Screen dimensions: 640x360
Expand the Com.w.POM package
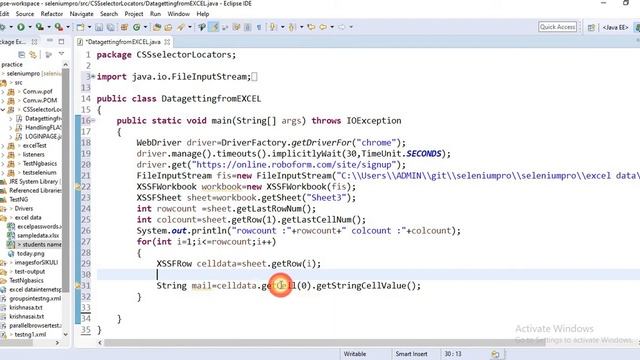tap(3, 100)
